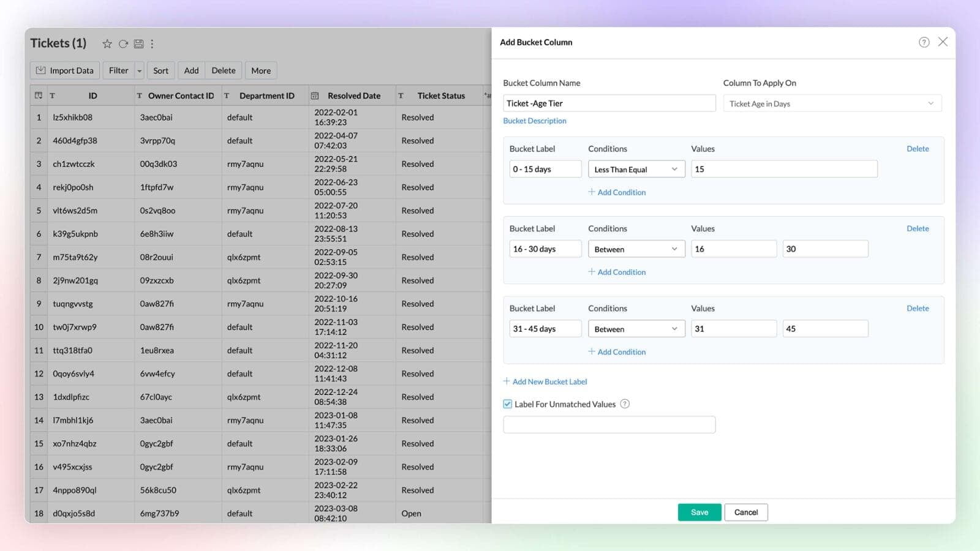The height and width of the screenshot is (551, 980).
Task: Open the three-dot options menu near Tickets
Action: 153,44
